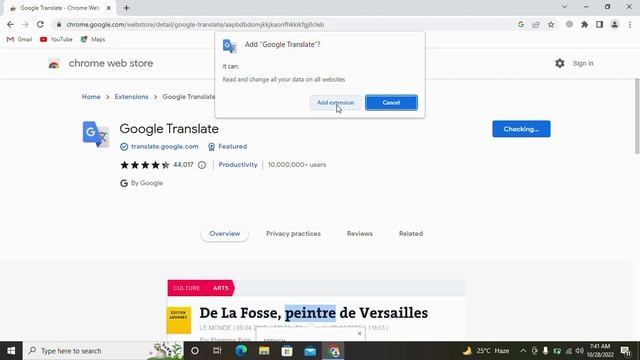Close the Google Translate tab
This screenshot has height=360, width=640.
coord(109,8)
